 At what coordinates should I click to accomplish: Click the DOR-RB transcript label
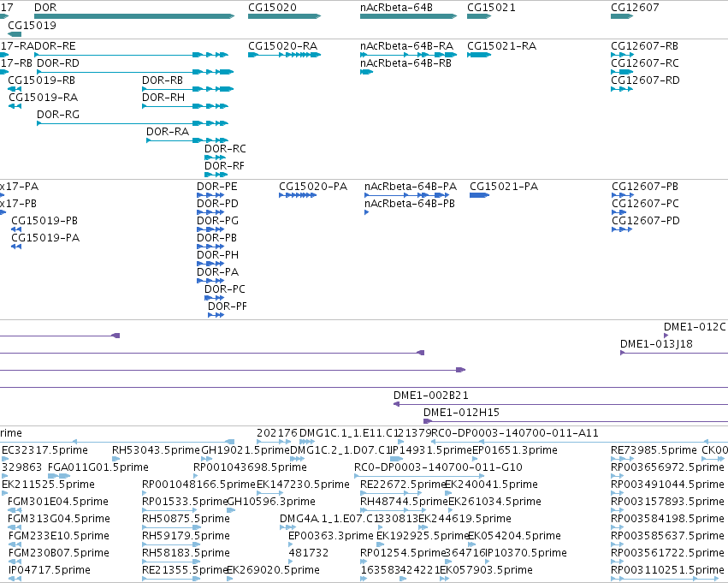(163, 80)
